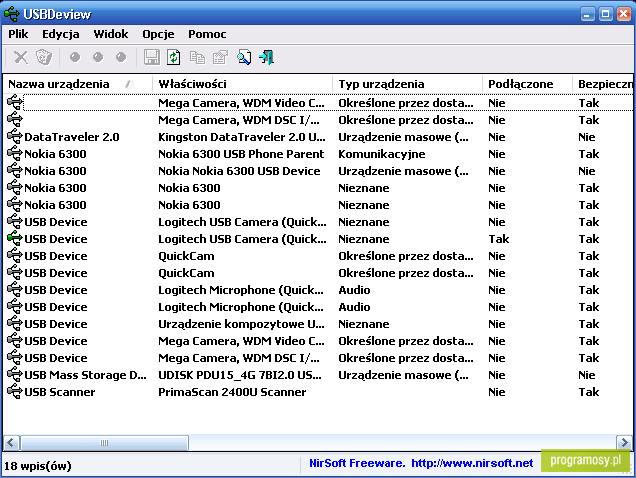
Task: Select Urządzenie kompozytowe U... cell
Action: (241, 324)
